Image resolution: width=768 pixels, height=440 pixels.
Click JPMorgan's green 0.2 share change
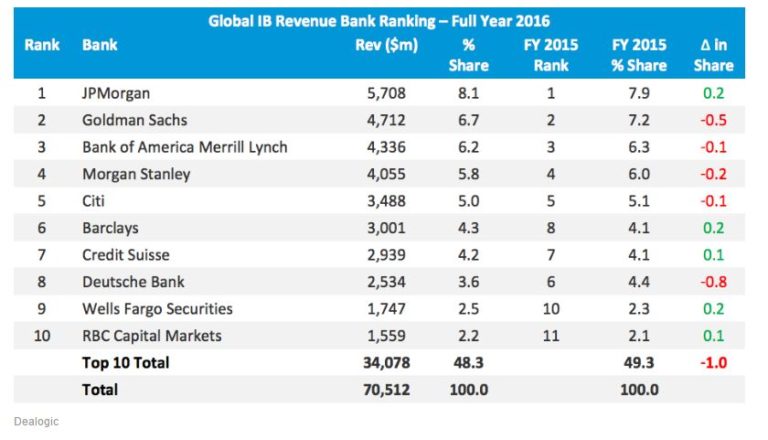coord(714,95)
